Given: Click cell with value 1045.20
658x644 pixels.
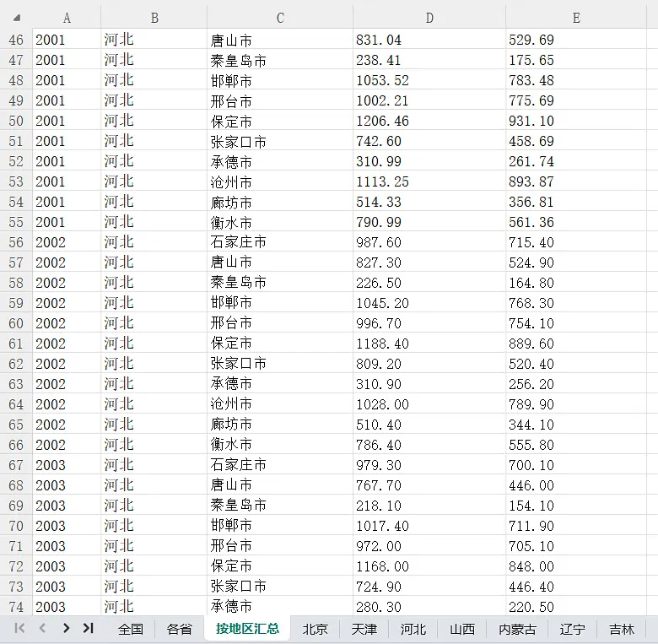Looking at the screenshot, I should click(x=429, y=303).
